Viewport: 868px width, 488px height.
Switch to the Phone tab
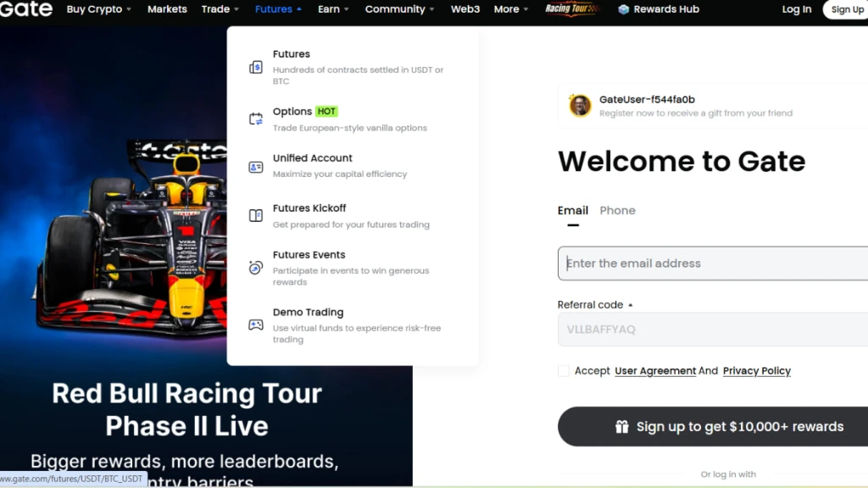617,211
